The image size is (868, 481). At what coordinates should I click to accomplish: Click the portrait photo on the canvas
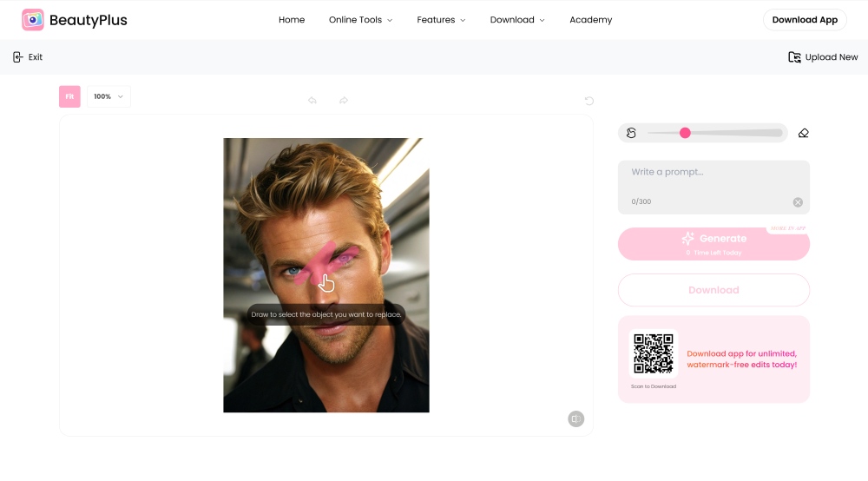point(326,275)
